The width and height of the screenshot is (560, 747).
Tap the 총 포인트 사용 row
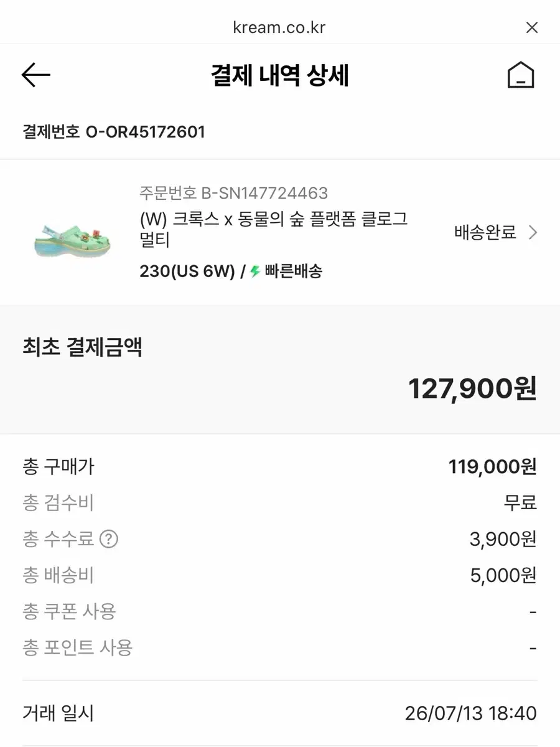279,648
